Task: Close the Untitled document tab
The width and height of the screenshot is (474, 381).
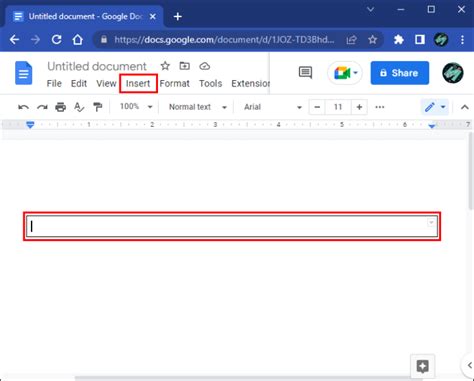Action: [x=153, y=16]
